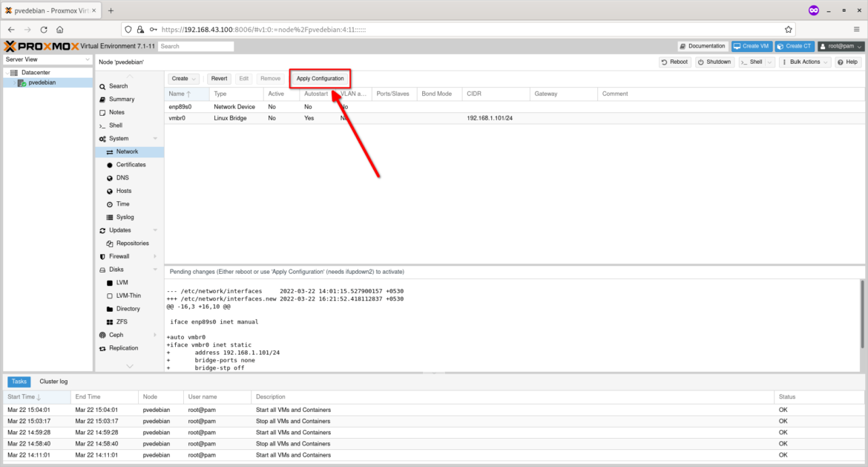Screen dimensions: 868x467
Task: Bookmark this page with the star icon
Action: [789, 30]
